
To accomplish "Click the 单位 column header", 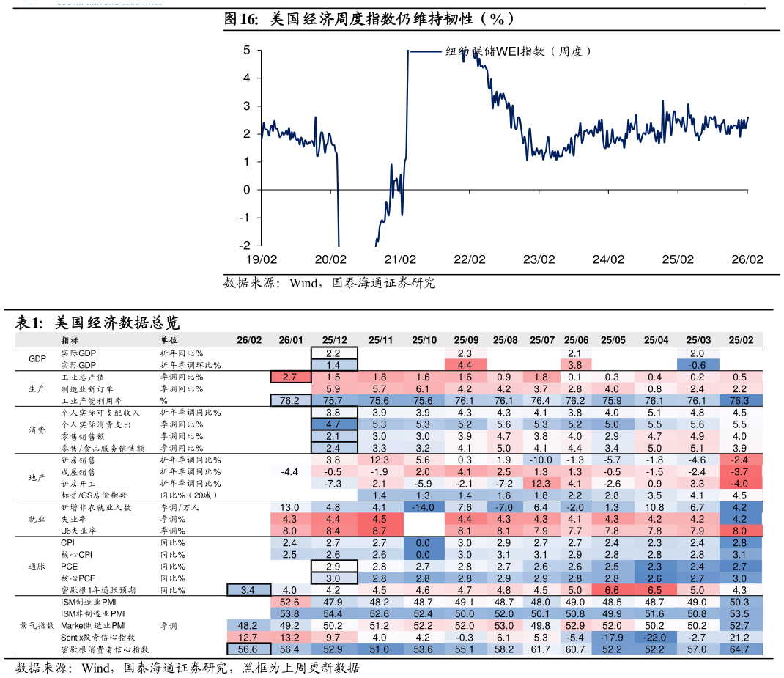I will coord(170,339).
